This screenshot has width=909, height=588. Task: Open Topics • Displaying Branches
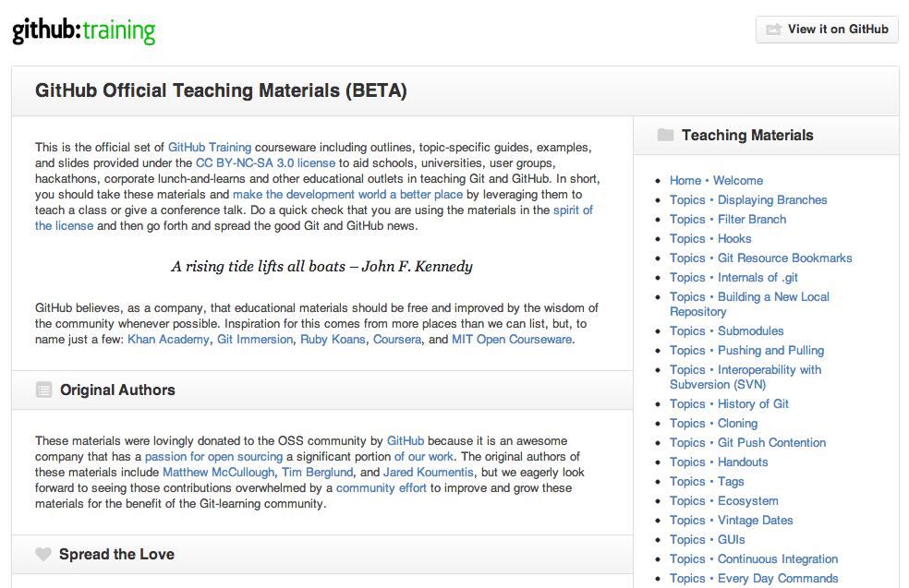tap(748, 200)
